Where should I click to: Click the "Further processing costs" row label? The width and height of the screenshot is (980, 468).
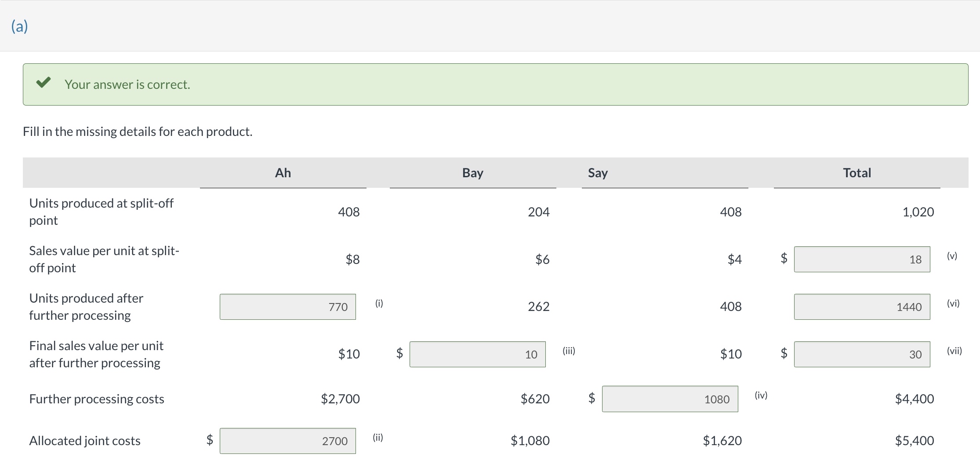click(97, 399)
